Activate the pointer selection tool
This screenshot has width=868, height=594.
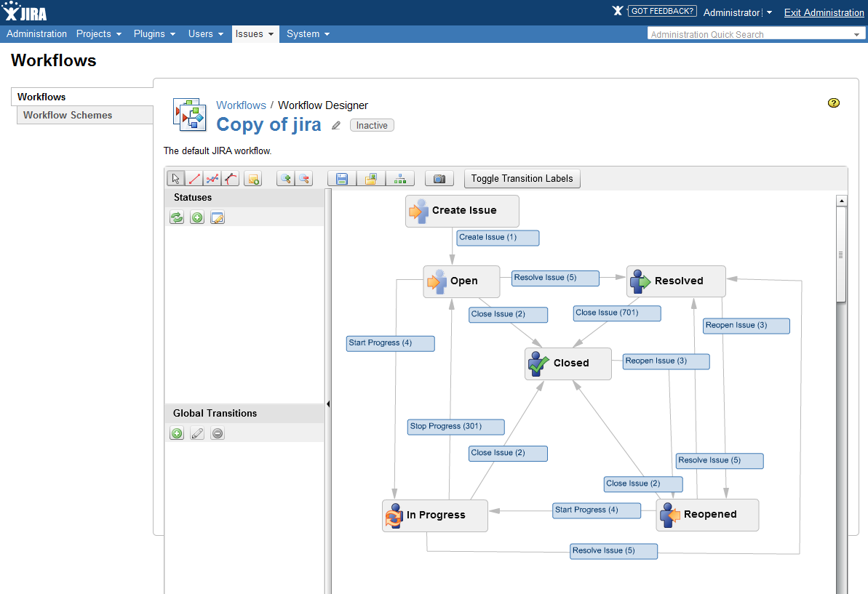175,179
